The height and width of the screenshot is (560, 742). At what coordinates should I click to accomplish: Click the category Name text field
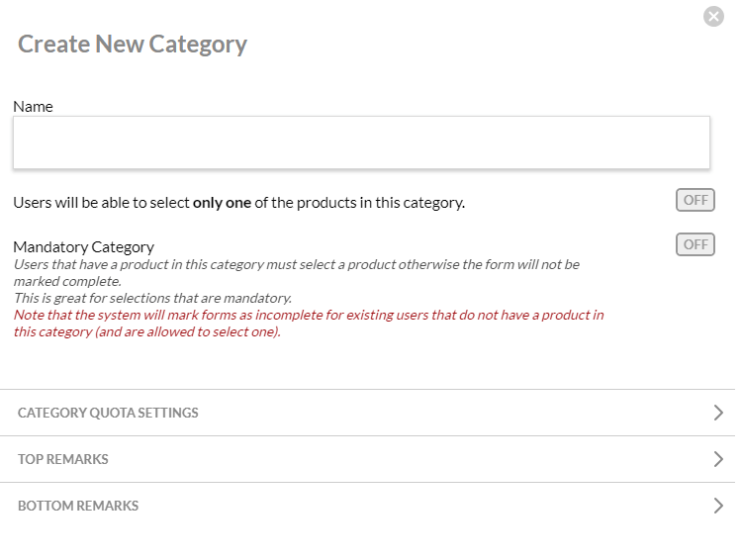tap(361, 142)
